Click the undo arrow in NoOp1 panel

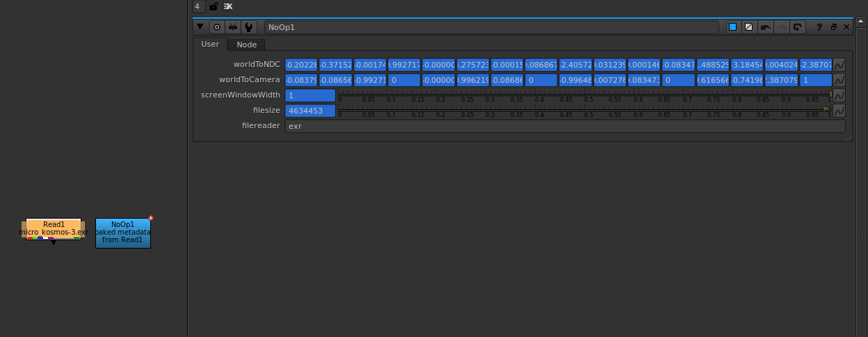765,27
